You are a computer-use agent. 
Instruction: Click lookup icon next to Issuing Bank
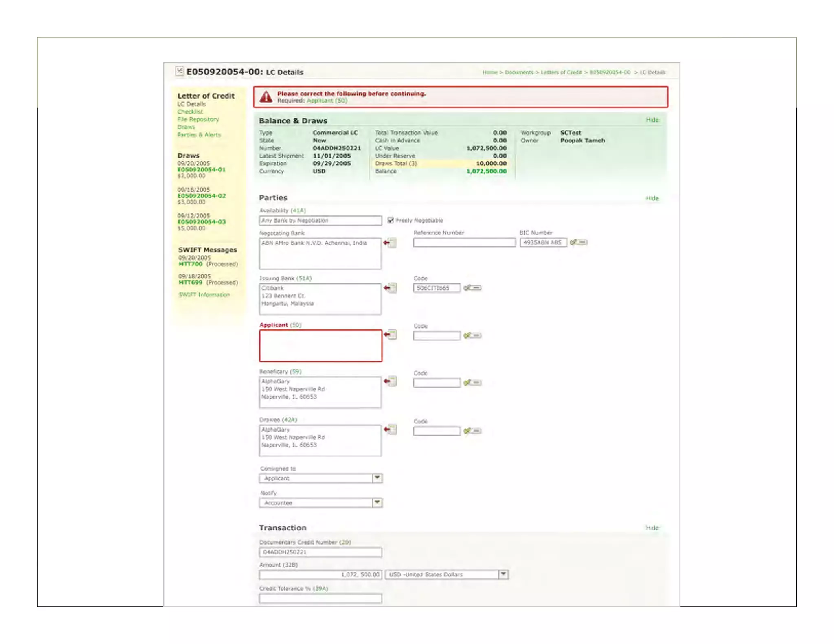(390, 288)
